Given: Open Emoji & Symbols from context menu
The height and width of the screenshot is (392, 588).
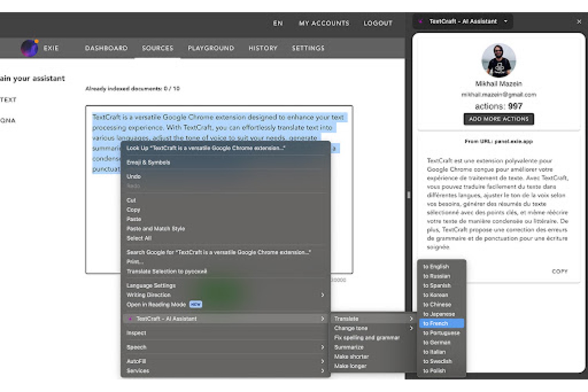Looking at the screenshot, I should (226, 162).
